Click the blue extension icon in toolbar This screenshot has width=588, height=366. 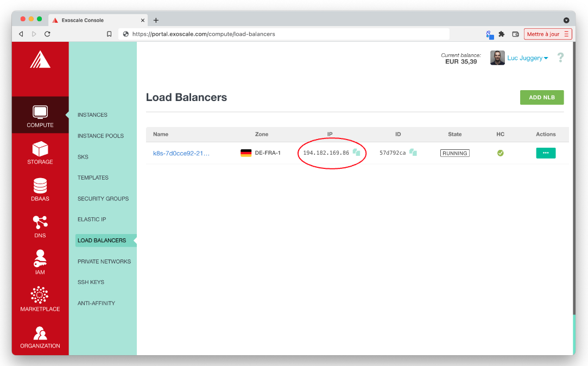pyautogui.click(x=489, y=35)
